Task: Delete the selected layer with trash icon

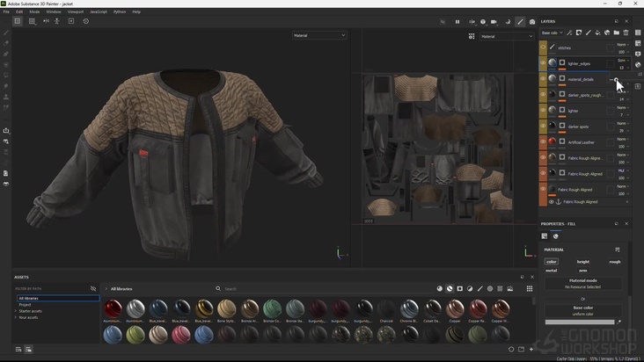Action: click(626, 33)
